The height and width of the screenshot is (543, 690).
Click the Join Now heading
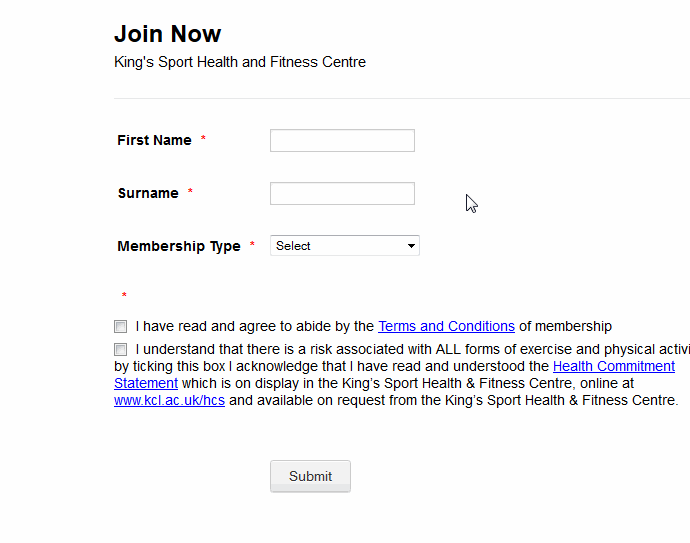[167, 34]
